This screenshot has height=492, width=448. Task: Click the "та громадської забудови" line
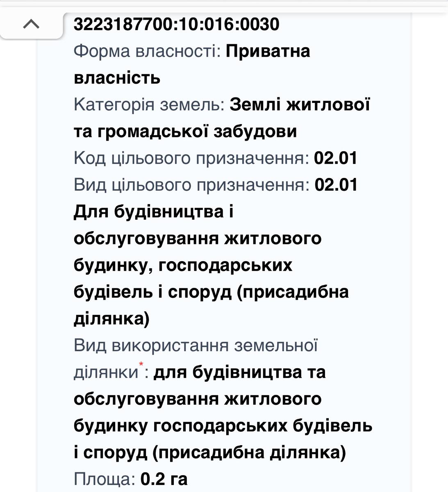185,132
